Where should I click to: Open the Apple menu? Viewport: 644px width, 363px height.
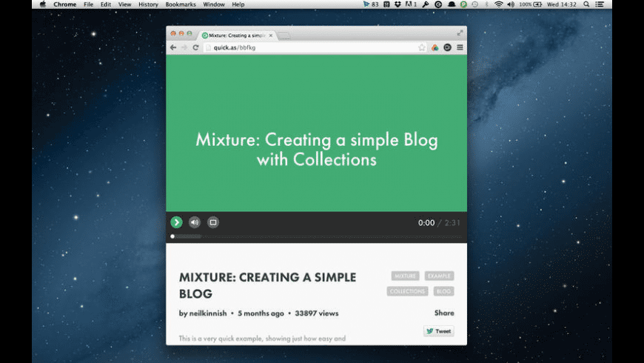coord(43,4)
